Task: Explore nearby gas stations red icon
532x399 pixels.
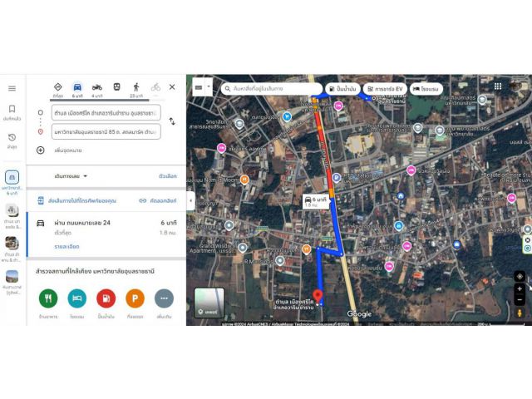Action: [x=106, y=298]
